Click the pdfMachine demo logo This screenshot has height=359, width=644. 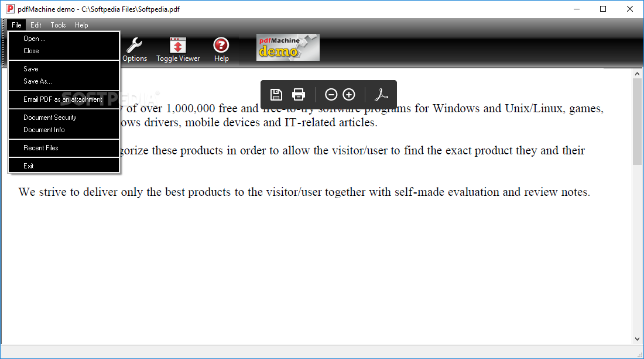pyautogui.click(x=287, y=47)
